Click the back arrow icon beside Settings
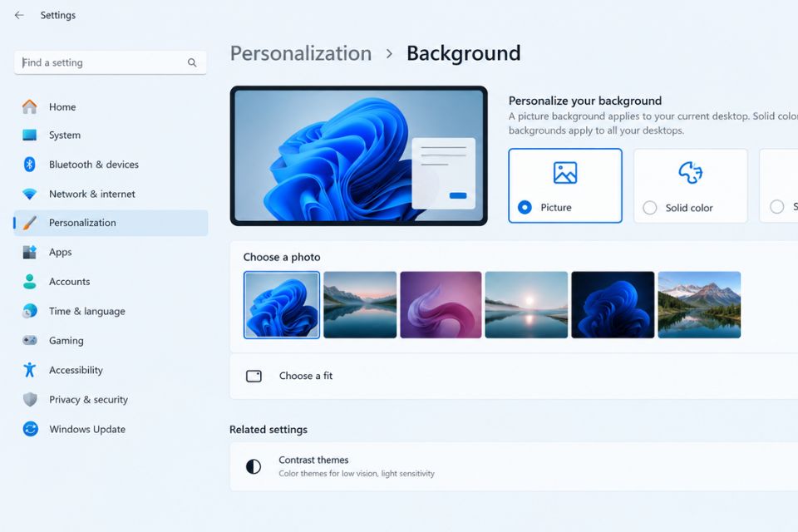The width and height of the screenshot is (798, 532). (x=19, y=15)
